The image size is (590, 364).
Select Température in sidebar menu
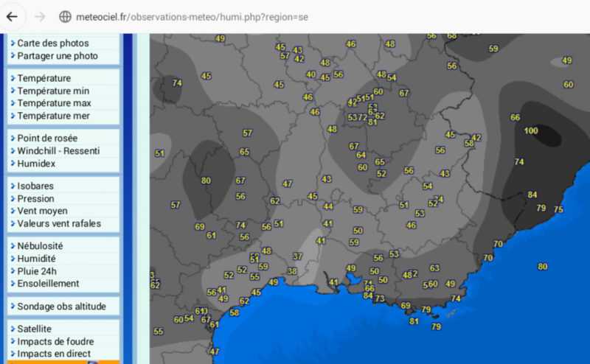[x=44, y=78]
